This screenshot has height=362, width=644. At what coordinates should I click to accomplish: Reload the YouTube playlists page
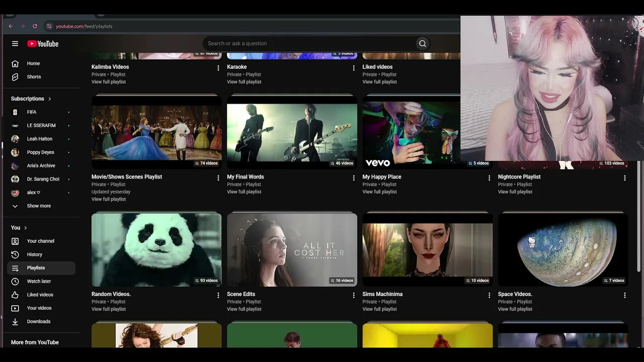35,26
